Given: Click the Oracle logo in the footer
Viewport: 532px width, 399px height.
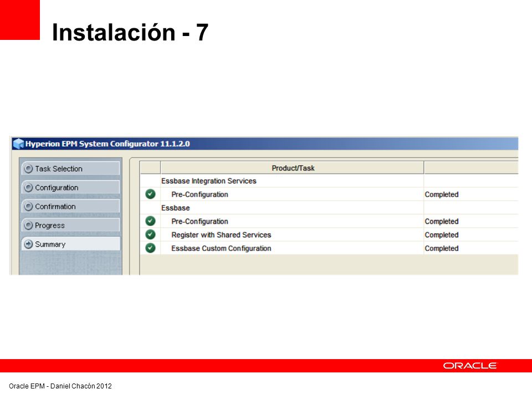Looking at the screenshot, I should (x=469, y=366).
